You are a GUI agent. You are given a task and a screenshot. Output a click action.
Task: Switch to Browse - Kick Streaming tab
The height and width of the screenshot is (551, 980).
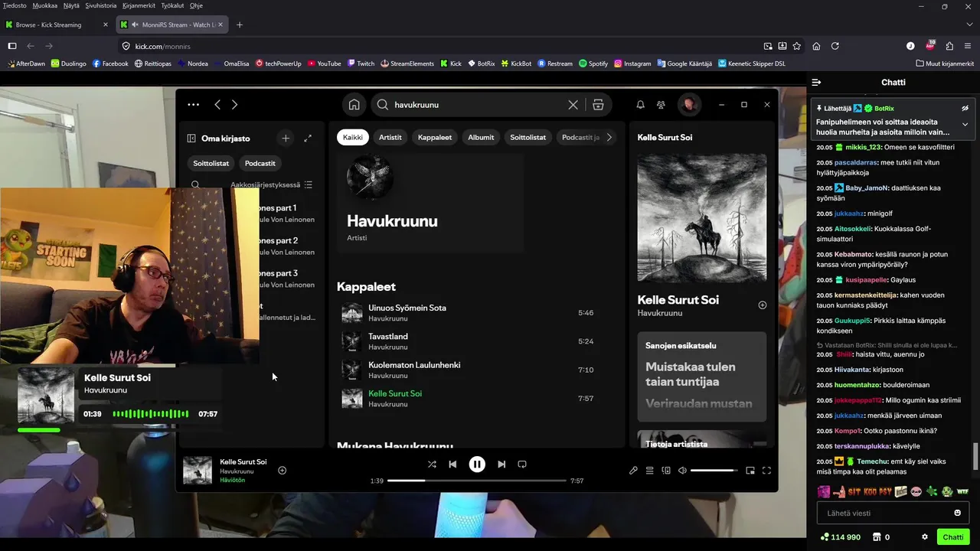coord(57,24)
